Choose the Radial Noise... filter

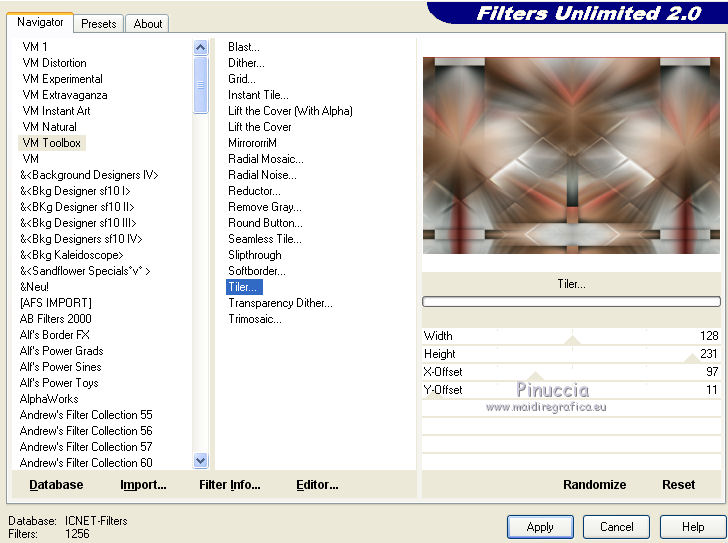(x=262, y=175)
